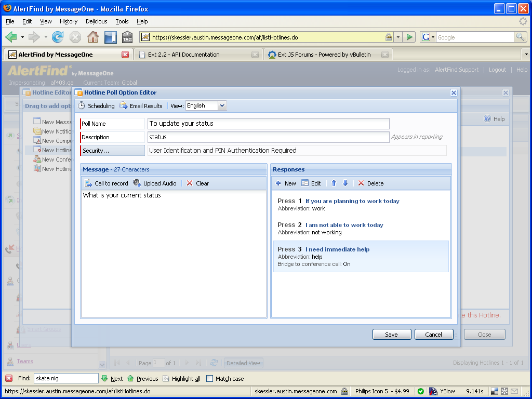532x399 pixels.
Task: Open the History menu
Action: 69,21
